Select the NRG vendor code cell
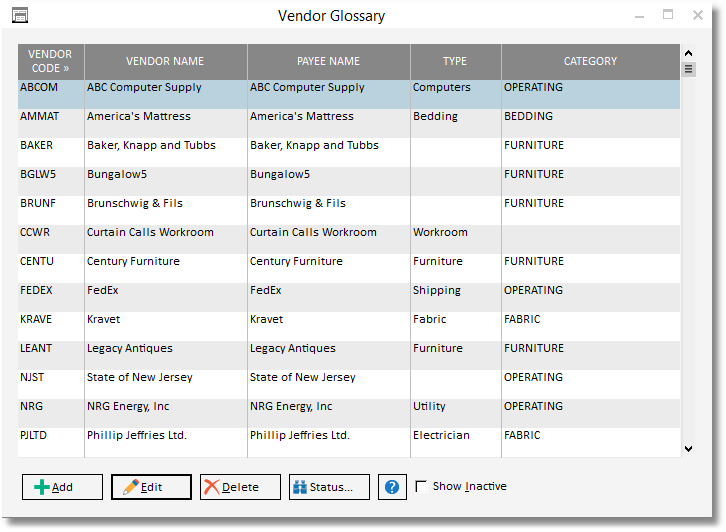This screenshot has height=532, width=726. coord(51,413)
